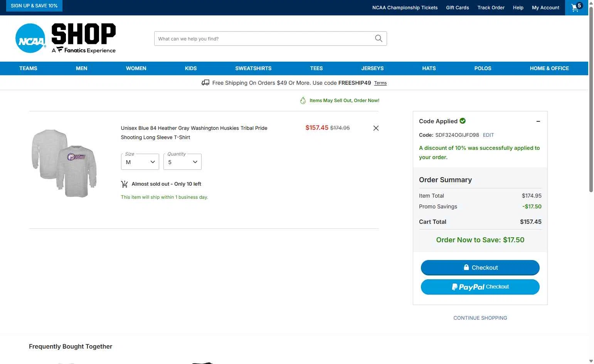Open the WOMEN menu
Viewport: 594px width, 364px height.
[x=136, y=68]
